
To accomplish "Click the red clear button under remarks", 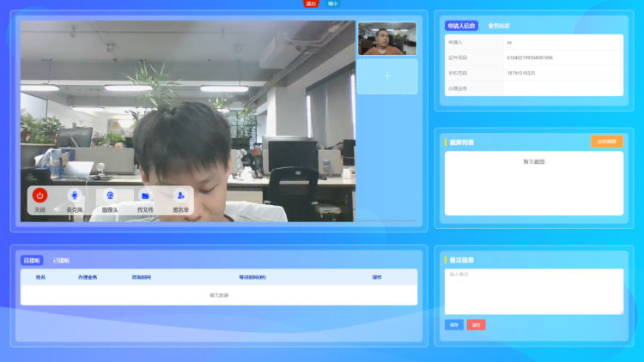I will pyautogui.click(x=476, y=325).
